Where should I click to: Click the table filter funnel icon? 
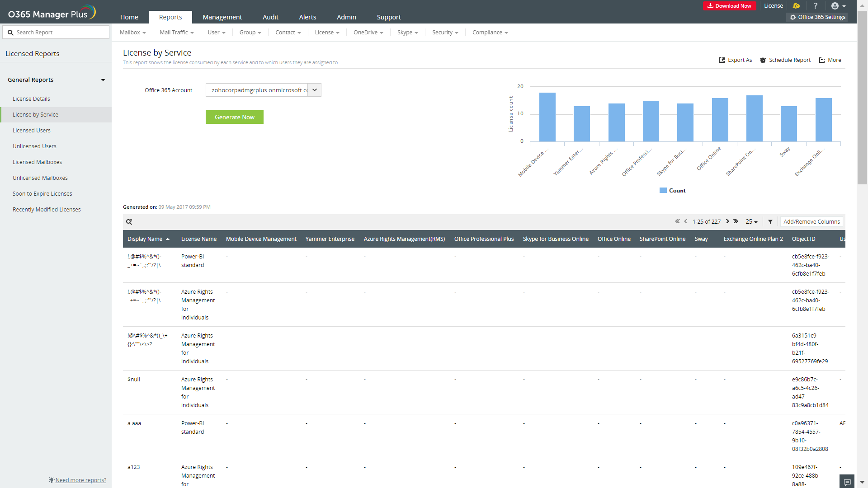coord(770,222)
